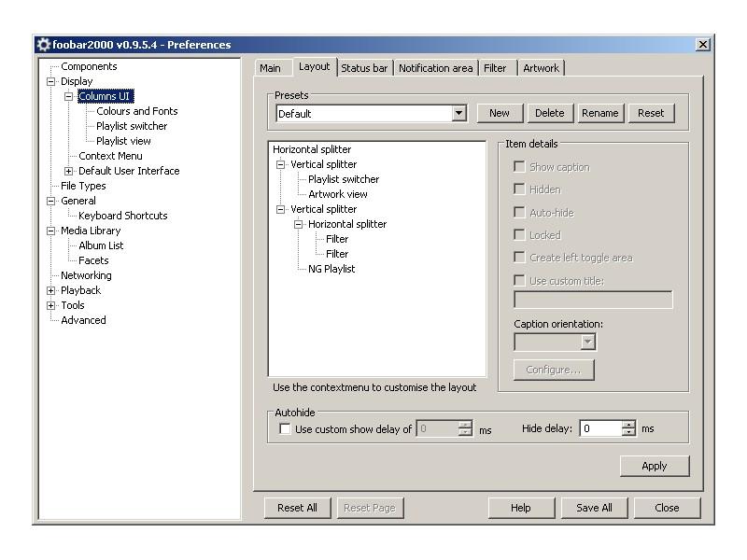Select Colours and Fonts tree item
747x560 pixels.
(137, 111)
